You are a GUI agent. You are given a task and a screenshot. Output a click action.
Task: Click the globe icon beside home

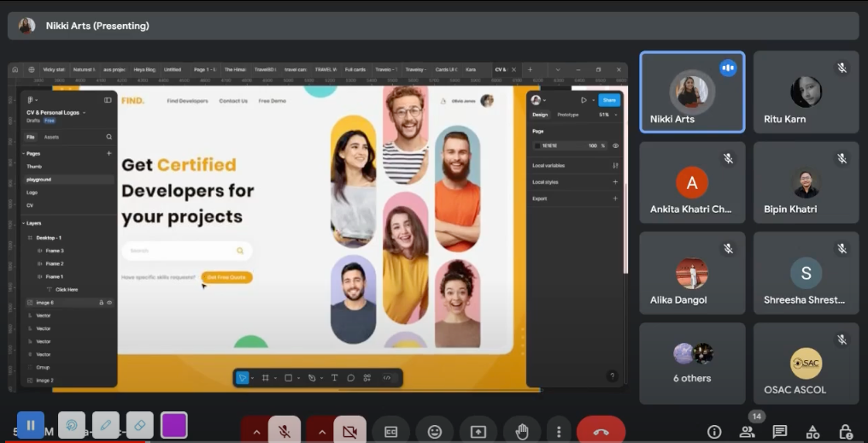point(32,70)
